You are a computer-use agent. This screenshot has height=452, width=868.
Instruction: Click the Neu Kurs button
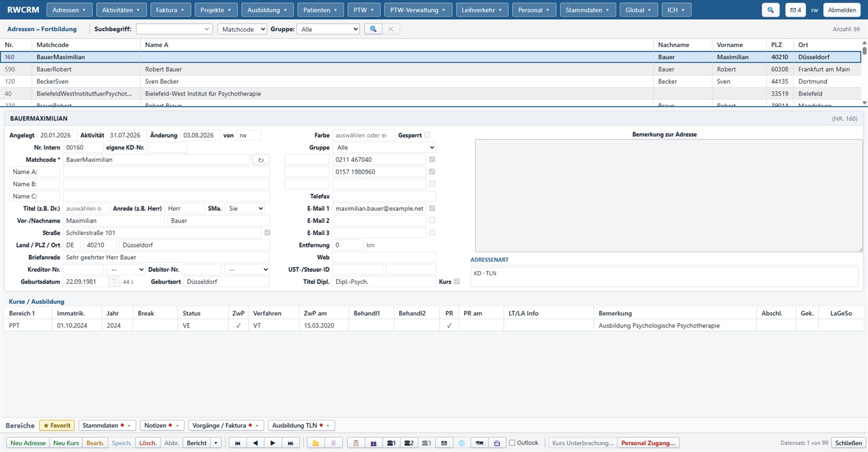66,443
